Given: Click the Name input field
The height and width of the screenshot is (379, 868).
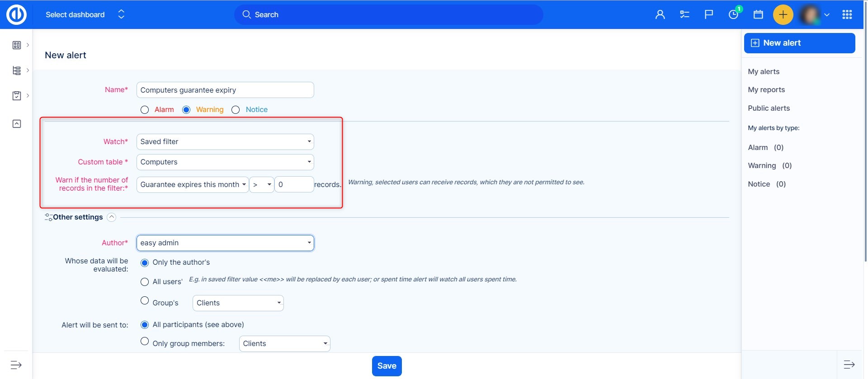Looking at the screenshot, I should pyautogui.click(x=225, y=90).
